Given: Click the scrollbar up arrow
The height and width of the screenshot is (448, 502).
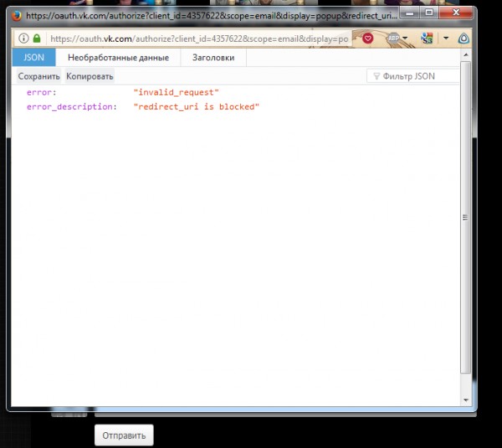Looking at the screenshot, I should [x=466, y=55].
